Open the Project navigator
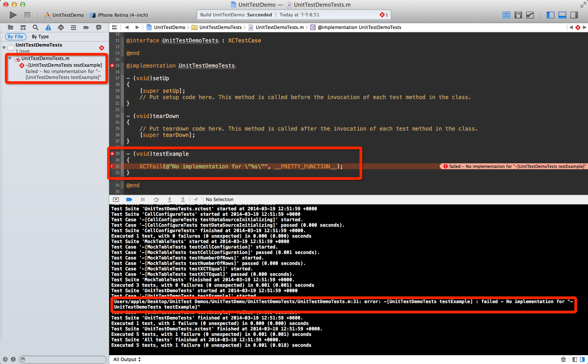The height and width of the screenshot is (364, 588). tap(10, 27)
